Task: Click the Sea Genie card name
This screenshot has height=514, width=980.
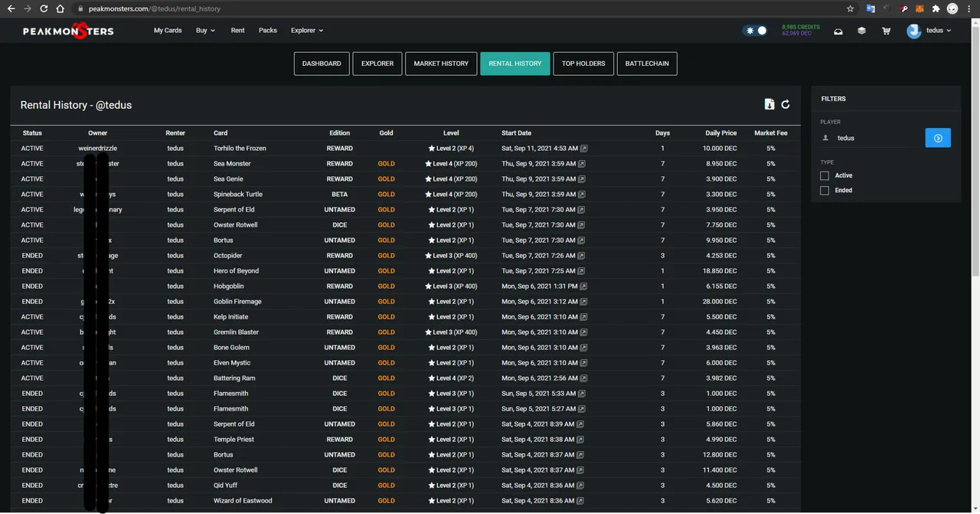Action: (230, 178)
